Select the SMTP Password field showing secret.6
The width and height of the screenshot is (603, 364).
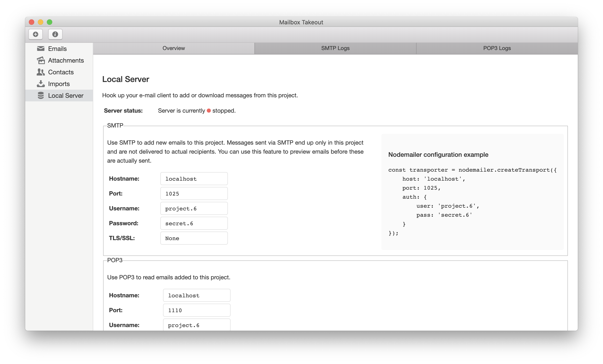pos(194,223)
